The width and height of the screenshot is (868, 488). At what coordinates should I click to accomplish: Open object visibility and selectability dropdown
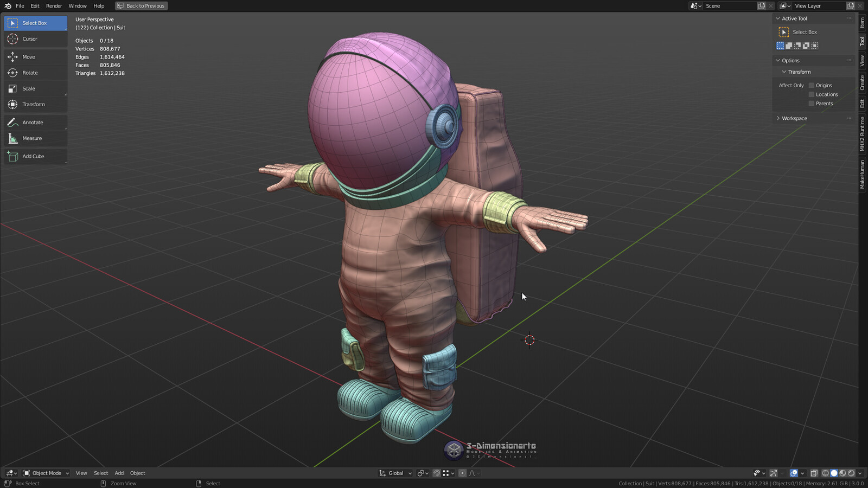759,473
